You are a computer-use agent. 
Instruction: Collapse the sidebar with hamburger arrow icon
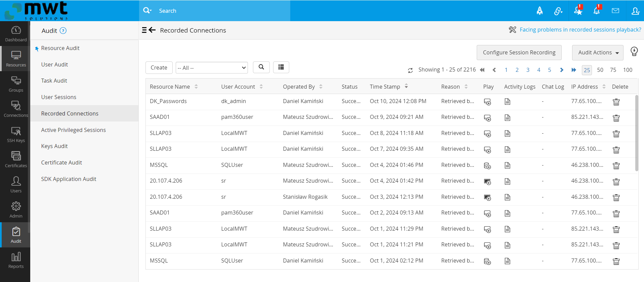tap(149, 30)
